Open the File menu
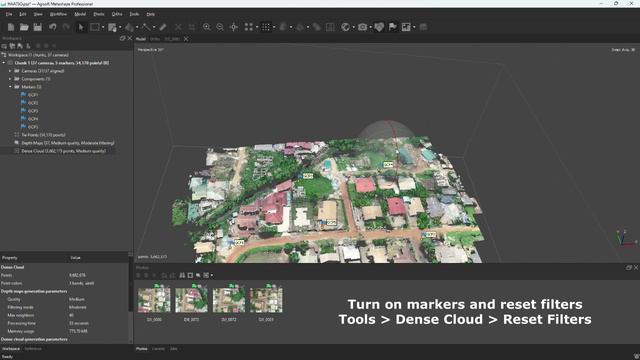This screenshot has width=640, height=360. tap(9, 14)
